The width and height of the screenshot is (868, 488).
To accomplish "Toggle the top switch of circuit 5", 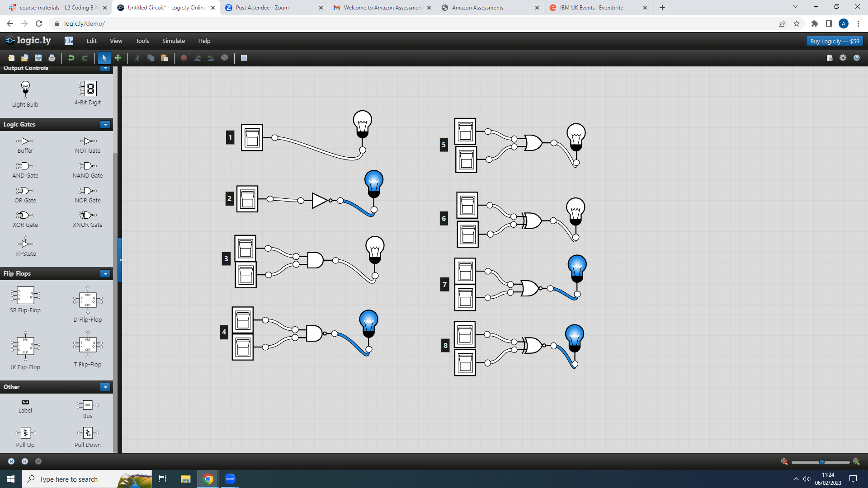I will (465, 131).
